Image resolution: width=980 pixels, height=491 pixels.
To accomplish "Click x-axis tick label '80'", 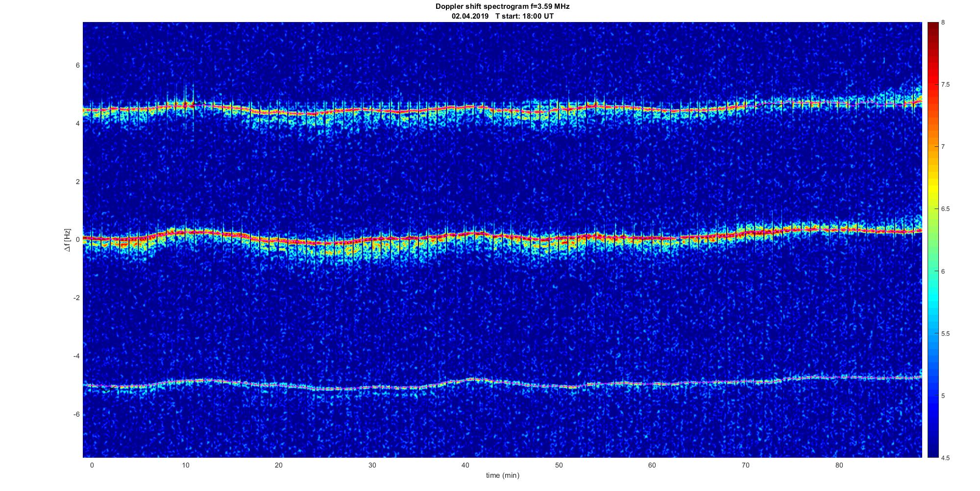I will coord(839,465).
